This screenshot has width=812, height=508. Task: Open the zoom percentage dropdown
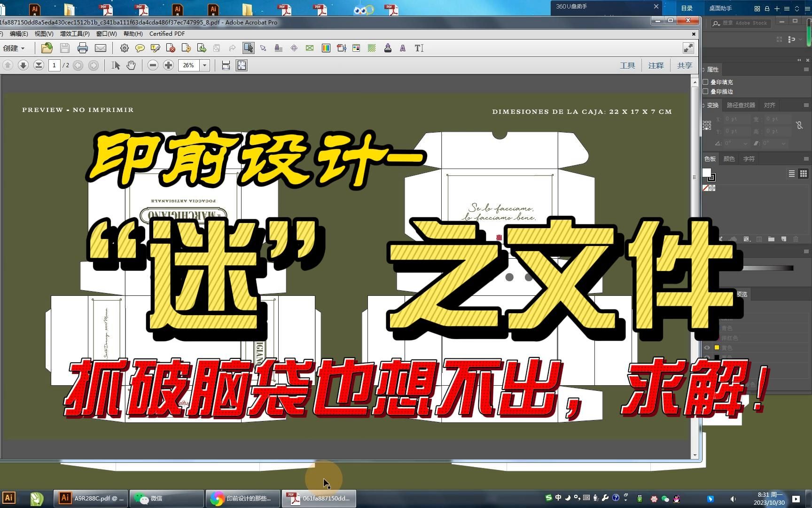[x=205, y=65]
